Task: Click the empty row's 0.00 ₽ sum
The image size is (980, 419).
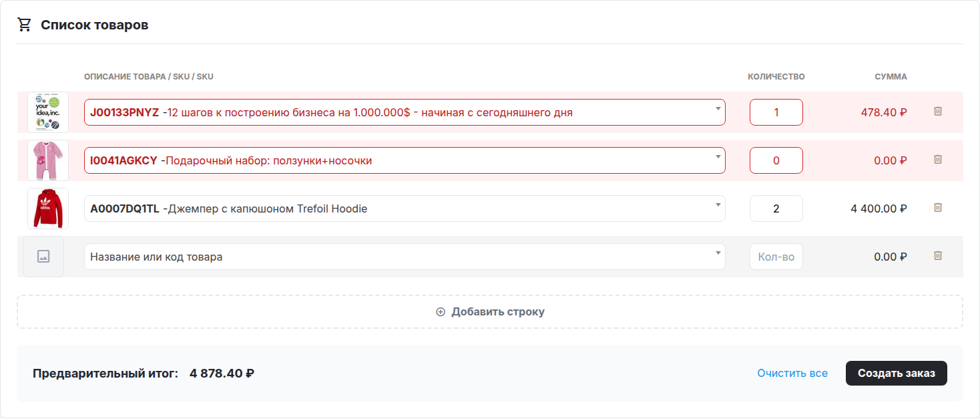Action: coord(891,257)
